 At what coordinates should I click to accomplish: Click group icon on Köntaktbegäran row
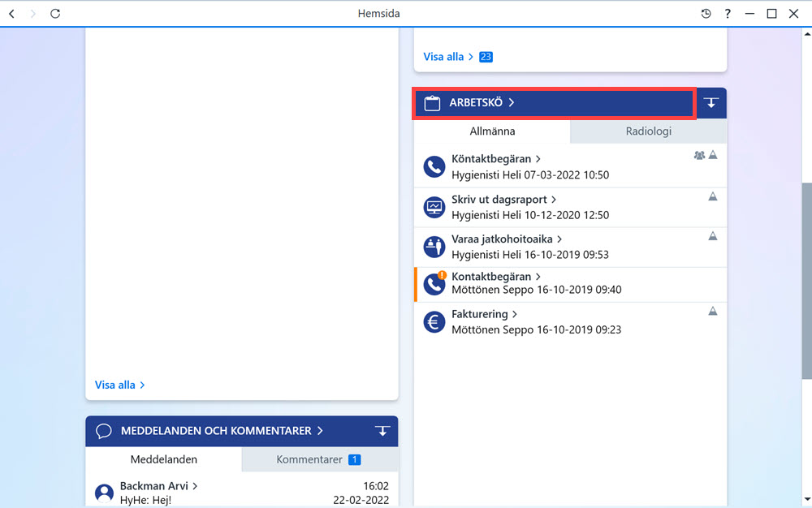[x=699, y=155]
